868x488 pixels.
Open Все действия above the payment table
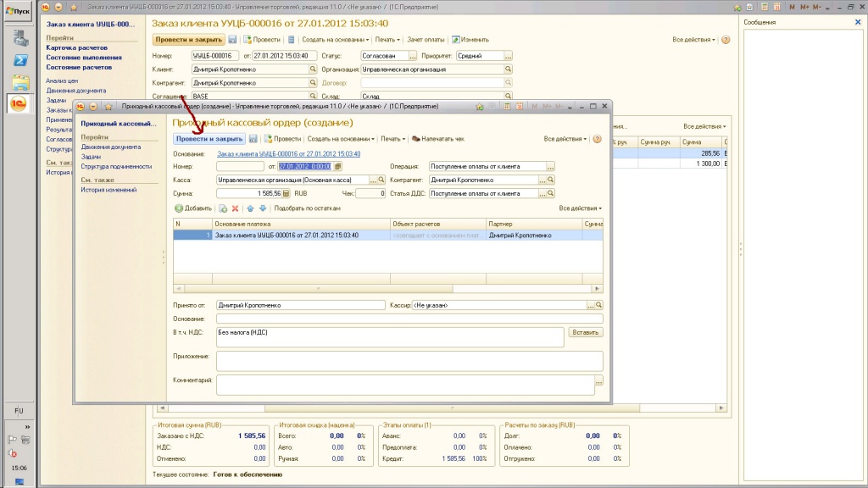click(x=580, y=208)
